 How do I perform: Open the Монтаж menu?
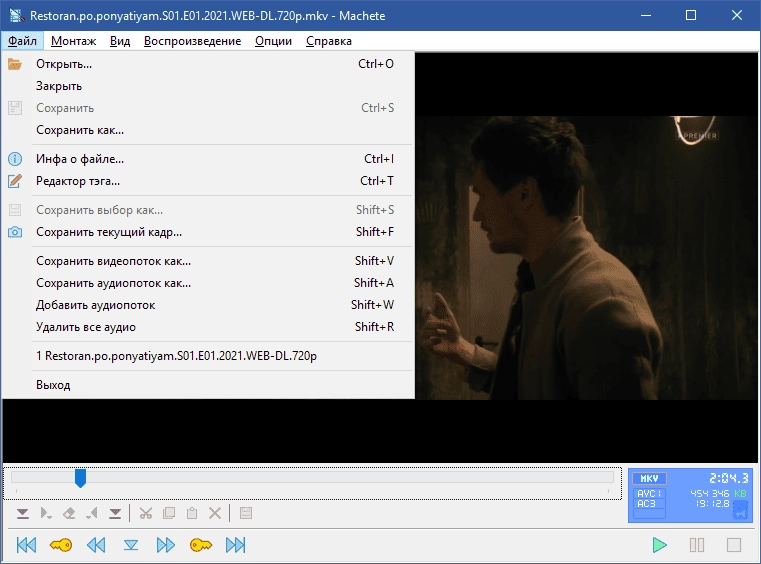[73, 41]
